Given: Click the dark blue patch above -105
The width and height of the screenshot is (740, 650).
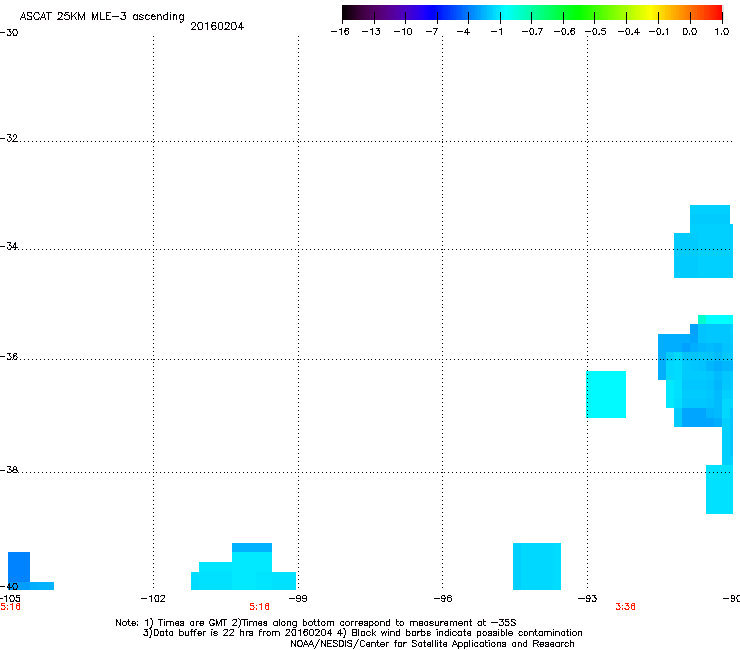Looking at the screenshot, I should point(19,567).
